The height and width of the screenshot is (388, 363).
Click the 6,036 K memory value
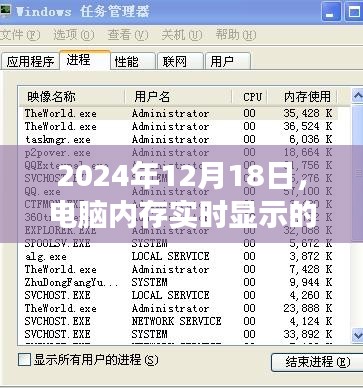[311, 139]
